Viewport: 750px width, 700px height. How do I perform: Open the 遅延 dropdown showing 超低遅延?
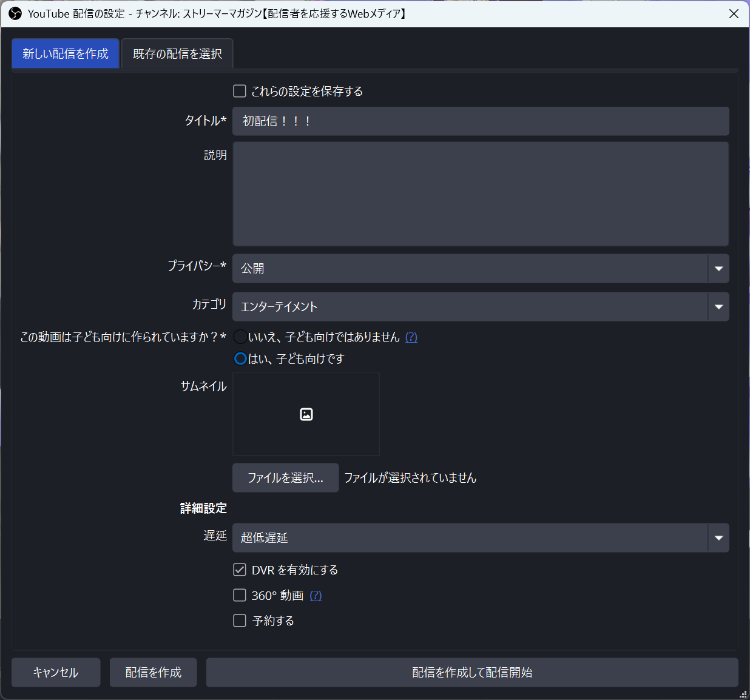[481, 537]
